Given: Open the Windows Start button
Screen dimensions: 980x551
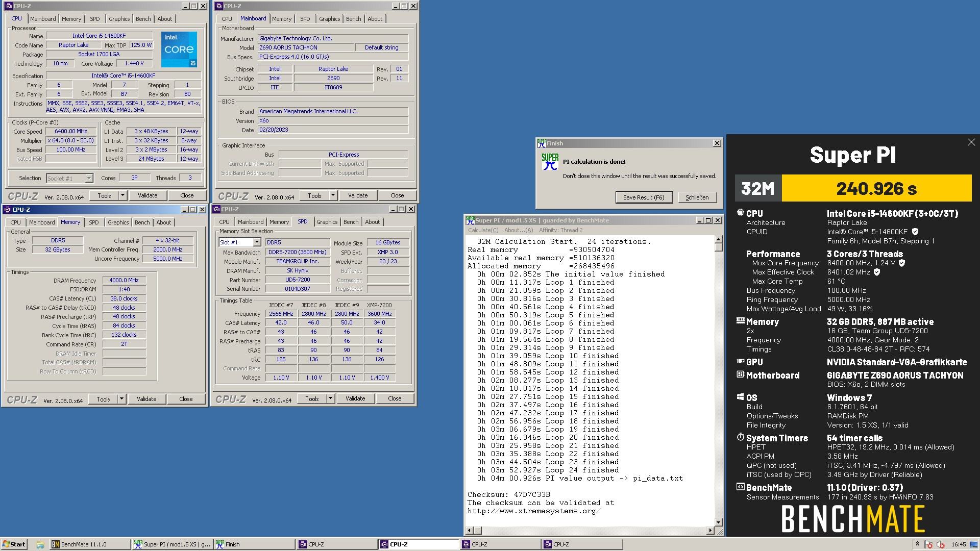Looking at the screenshot, I should click(x=14, y=544).
